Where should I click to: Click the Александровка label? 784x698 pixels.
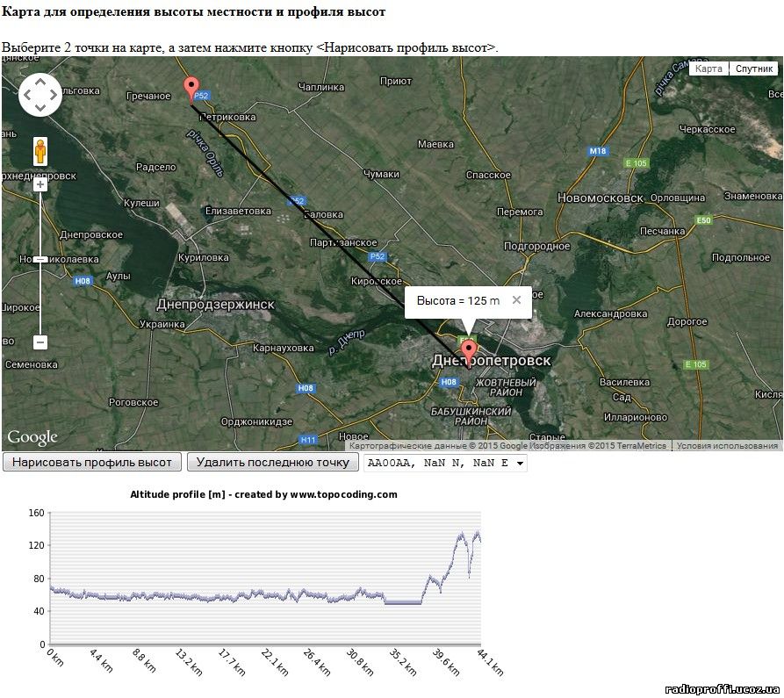[x=610, y=314]
